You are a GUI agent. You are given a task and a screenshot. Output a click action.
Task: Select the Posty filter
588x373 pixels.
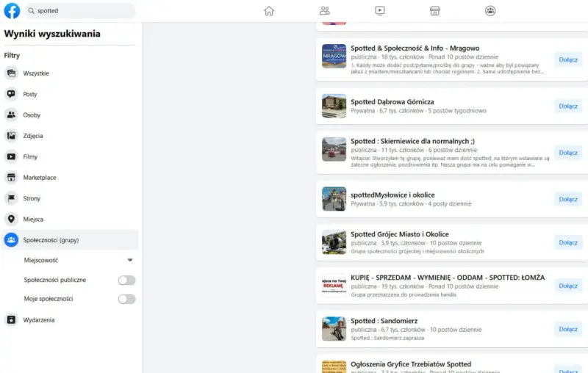(x=70, y=94)
